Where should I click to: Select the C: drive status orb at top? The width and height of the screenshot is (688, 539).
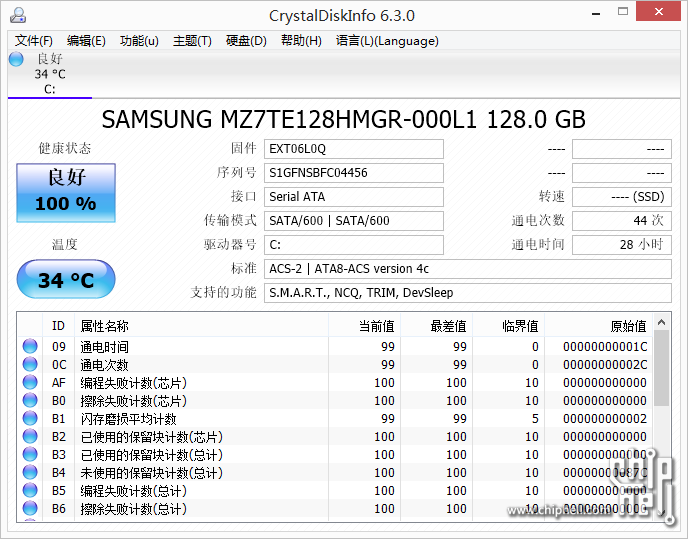16,59
